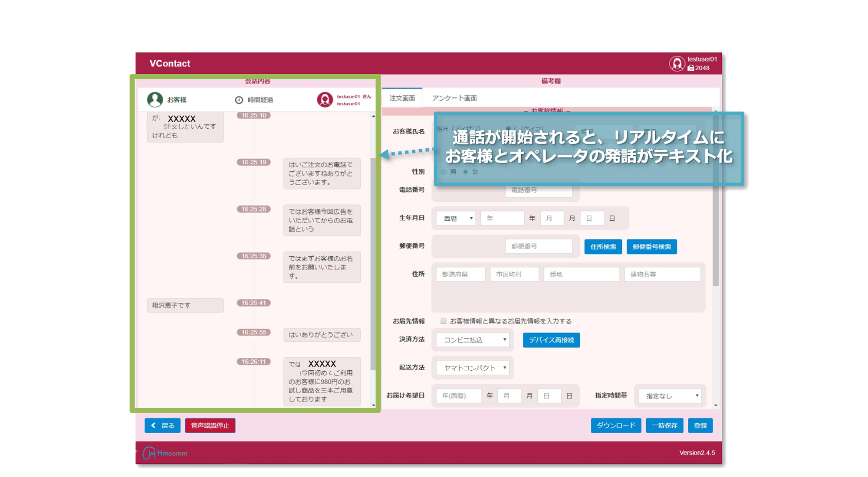Click the ではまずお客様のお名前 operator message

(x=322, y=267)
